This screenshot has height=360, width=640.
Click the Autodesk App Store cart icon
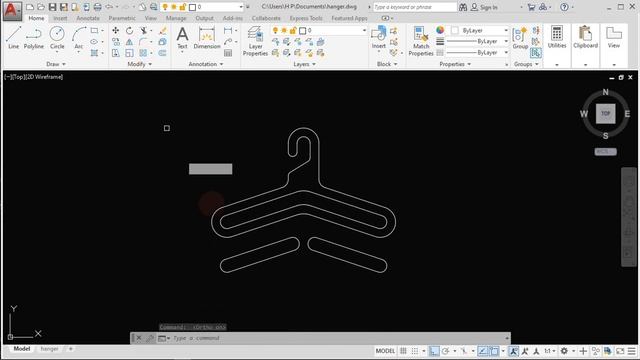coord(531,7)
